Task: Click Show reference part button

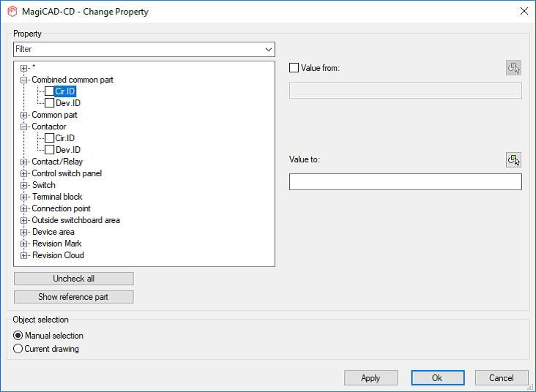Action: point(73,297)
